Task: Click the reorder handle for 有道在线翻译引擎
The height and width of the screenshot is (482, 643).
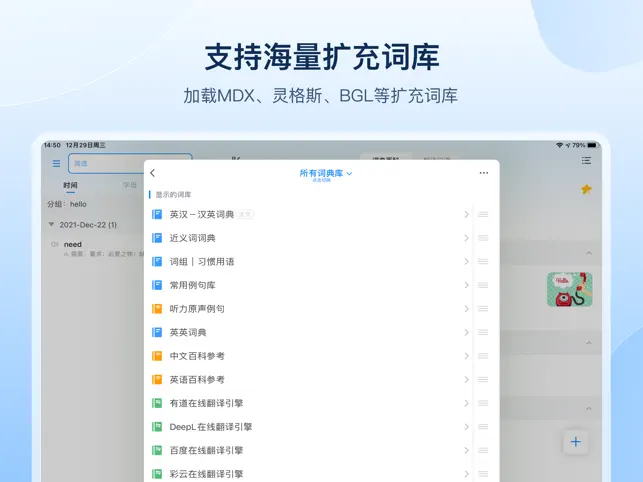Action: coord(483,403)
